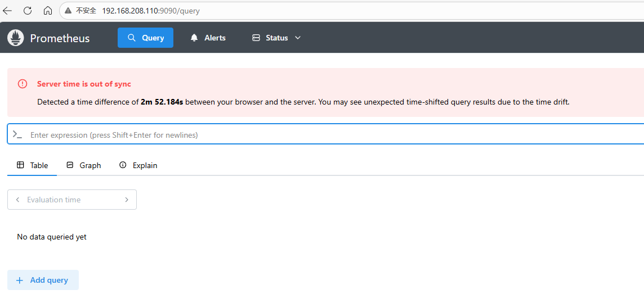This screenshot has width=644, height=303.
Task: Step evaluation time forward with right chevron
Action: [127, 200]
